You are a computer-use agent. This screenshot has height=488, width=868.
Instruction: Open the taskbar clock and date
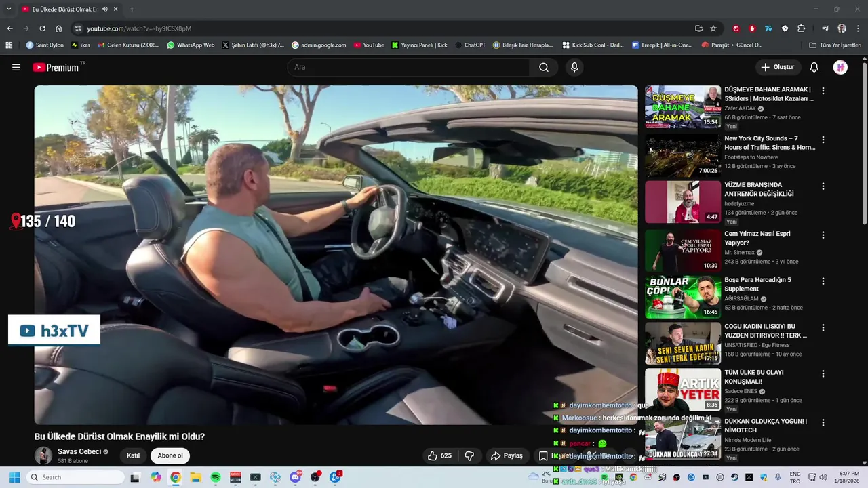point(849,477)
